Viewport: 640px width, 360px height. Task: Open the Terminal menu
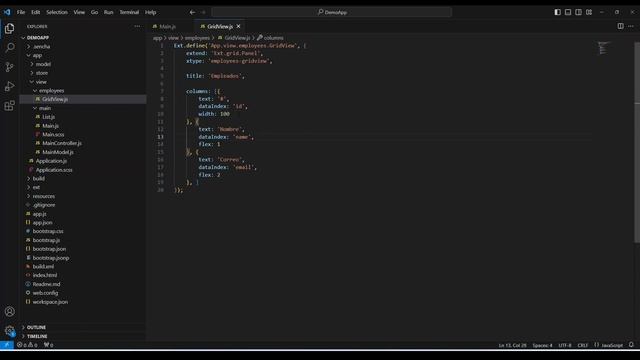[x=129, y=12]
